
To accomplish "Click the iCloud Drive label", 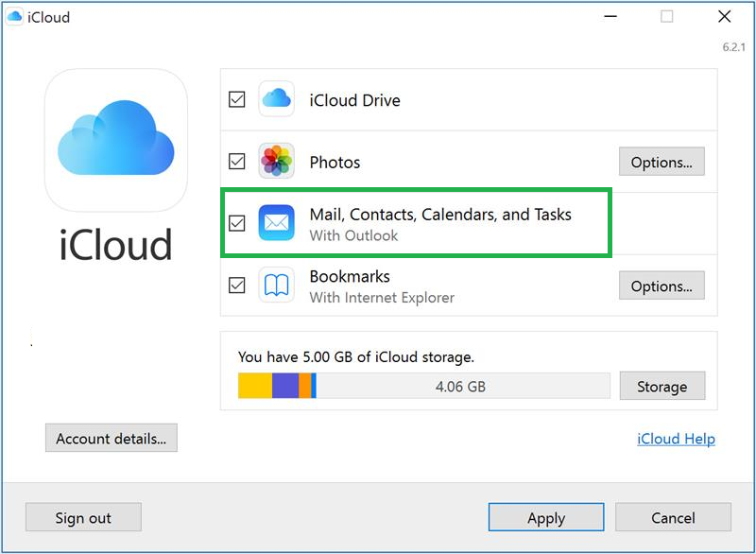I will click(x=355, y=100).
